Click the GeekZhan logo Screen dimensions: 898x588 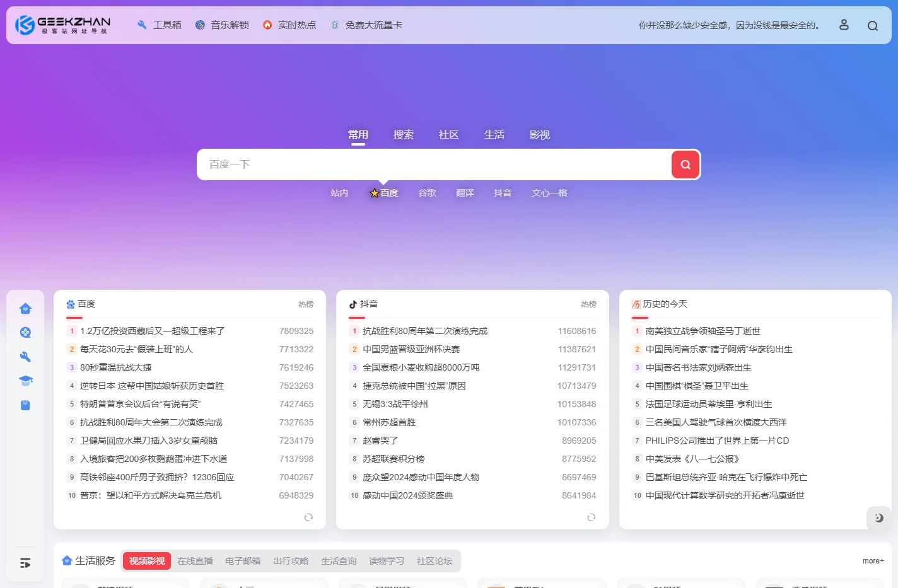(62, 25)
